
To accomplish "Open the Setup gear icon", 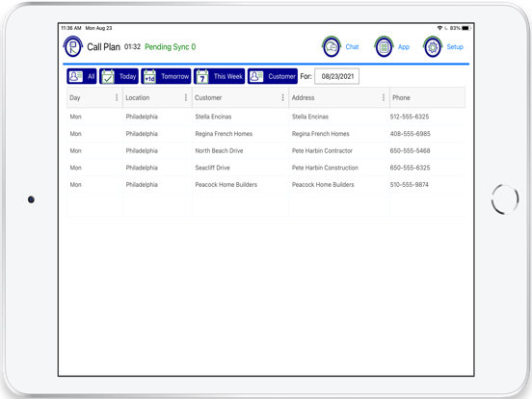I will pyautogui.click(x=433, y=46).
